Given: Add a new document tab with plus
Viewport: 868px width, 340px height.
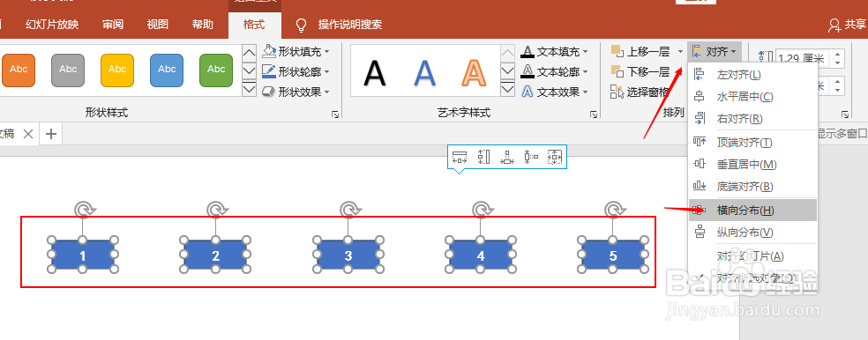Looking at the screenshot, I should pos(51,134).
